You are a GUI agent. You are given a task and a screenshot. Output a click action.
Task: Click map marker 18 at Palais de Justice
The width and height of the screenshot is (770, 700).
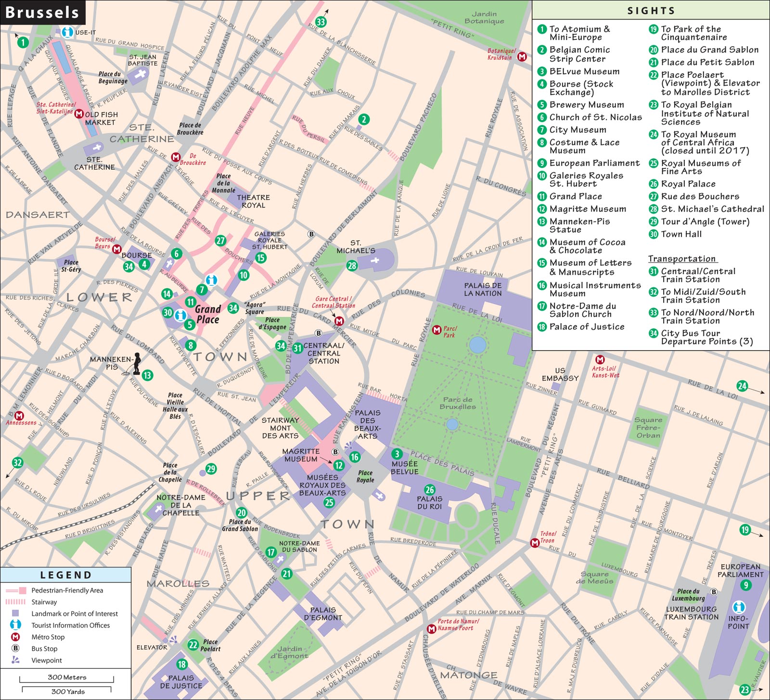coord(181,664)
